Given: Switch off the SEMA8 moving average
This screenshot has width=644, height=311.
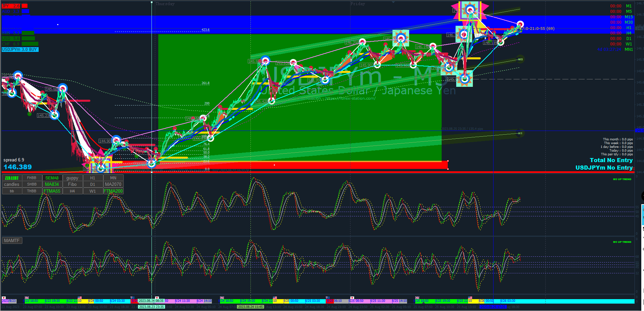Looking at the screenshot, I should (52, 178).
